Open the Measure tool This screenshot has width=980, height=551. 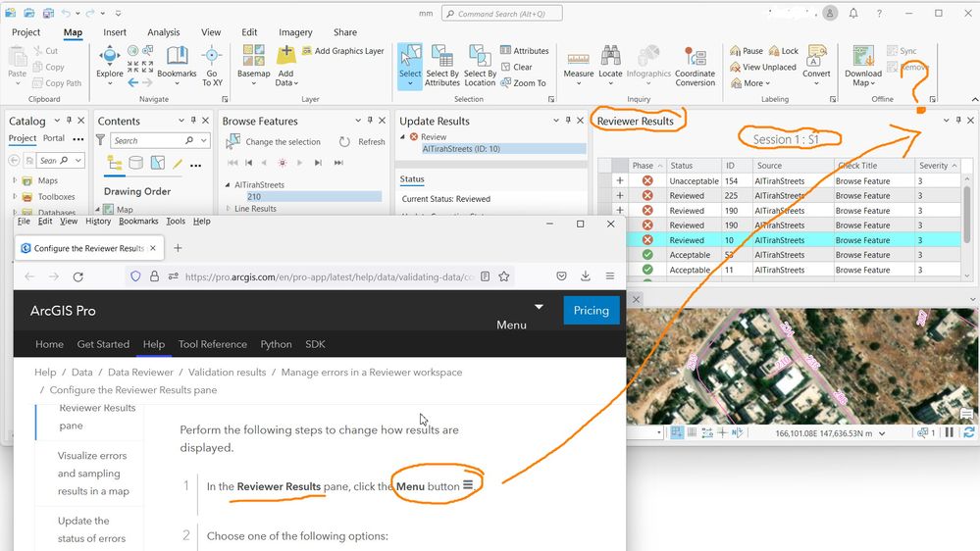[x=579, y=65]
